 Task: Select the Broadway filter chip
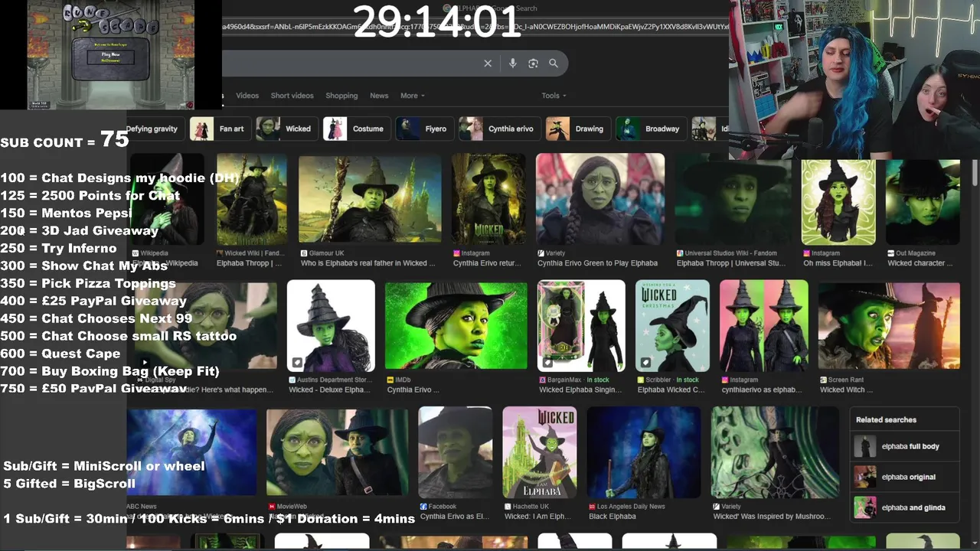[651, 129]
